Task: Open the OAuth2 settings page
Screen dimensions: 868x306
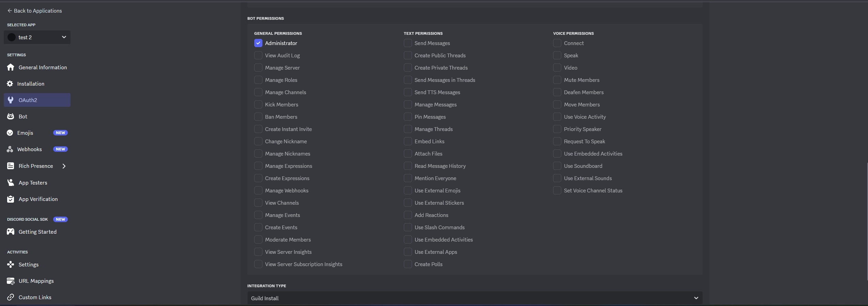Action: point(37,100)
